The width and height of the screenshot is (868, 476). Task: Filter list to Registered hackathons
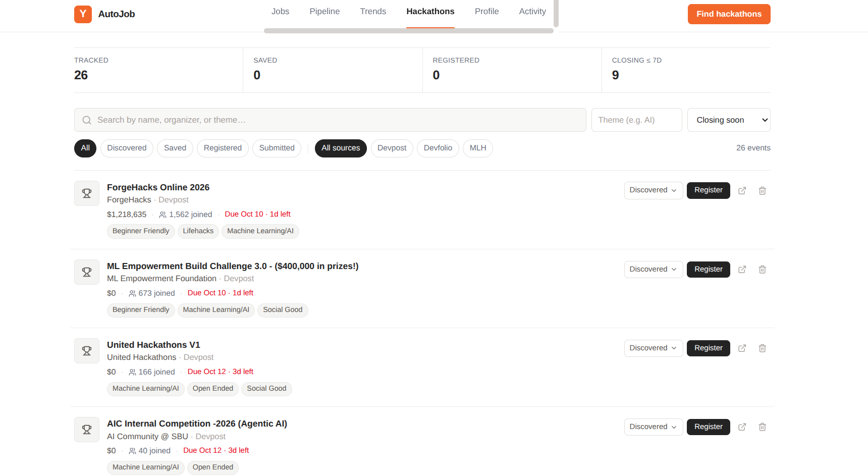[x=223, y=148]
